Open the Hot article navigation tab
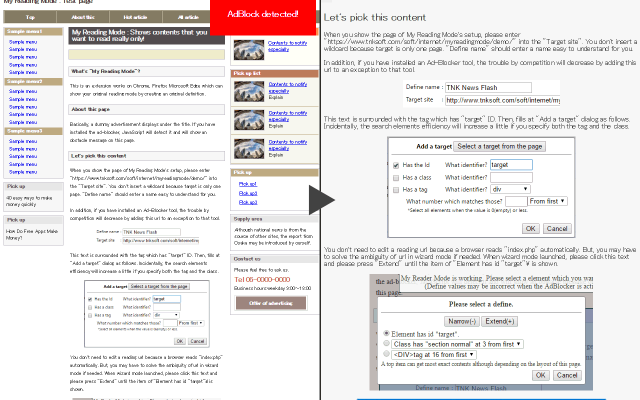Image resolution: width=640 pixels, height=400 pixels. pyautogui.click(x=136, y=17)
